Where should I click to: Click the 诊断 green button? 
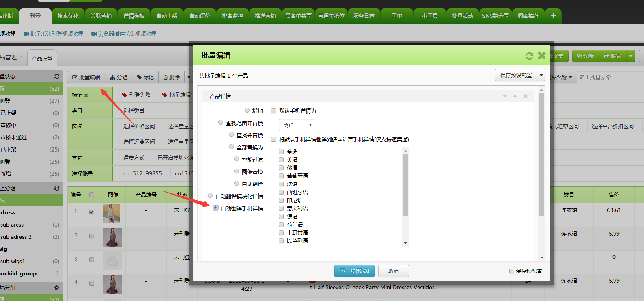click(x=585, y=56)
